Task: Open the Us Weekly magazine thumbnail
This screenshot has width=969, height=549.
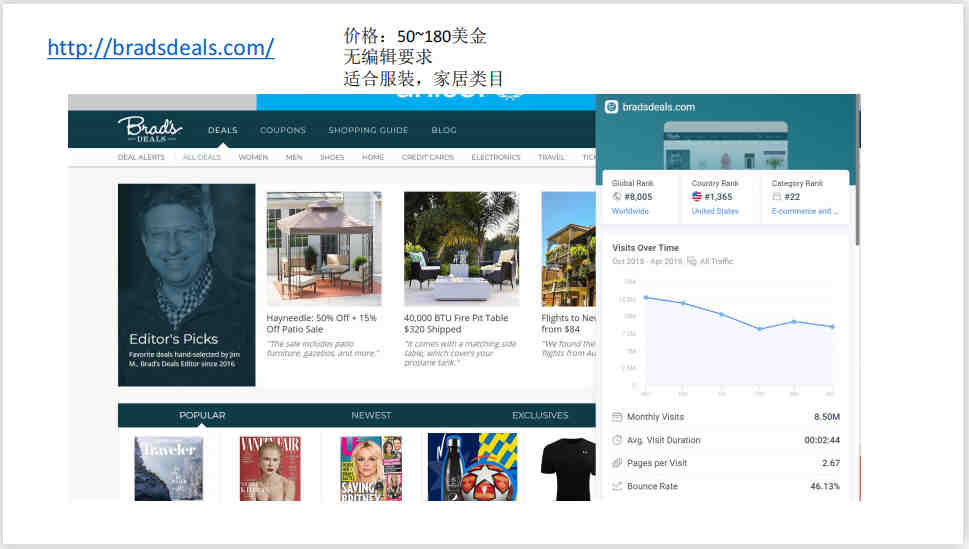Action: pyautogui.click(x=371, y=468)
